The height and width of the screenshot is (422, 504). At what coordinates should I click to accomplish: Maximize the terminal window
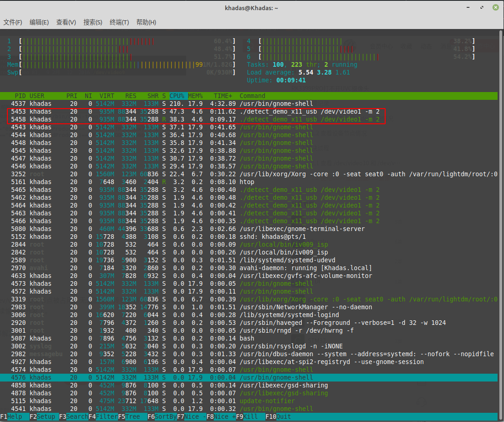[482, 7]
